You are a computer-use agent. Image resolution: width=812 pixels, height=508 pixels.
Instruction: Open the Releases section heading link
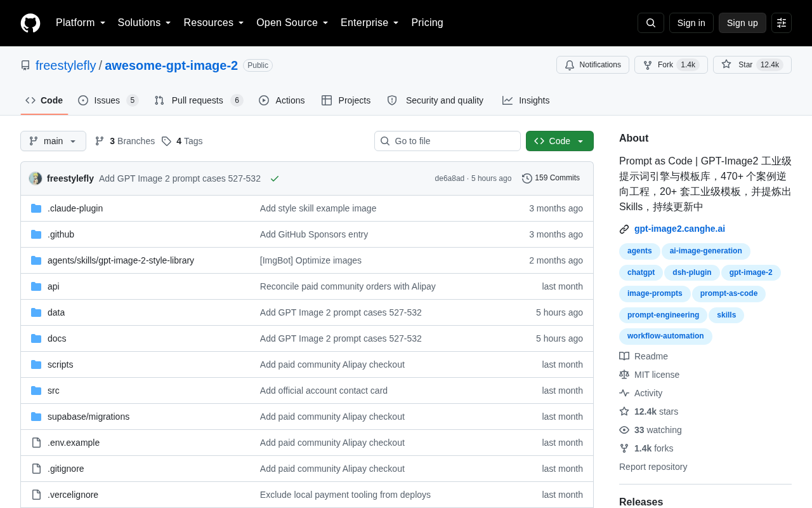(x=641, y=502)
